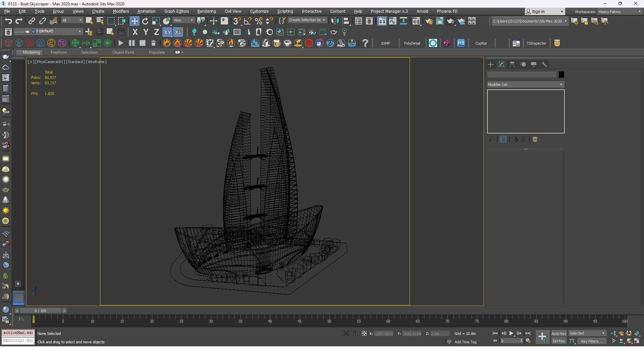Open the Create command panel tab
The height and width of the screenshot is (349, 644).
tap(491, 64)
